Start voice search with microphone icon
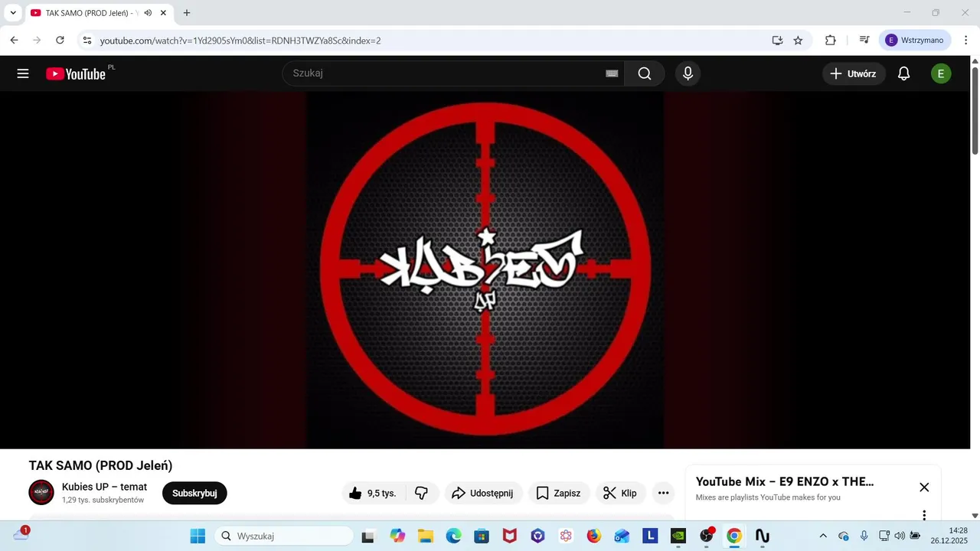 [x=688, y=73]
